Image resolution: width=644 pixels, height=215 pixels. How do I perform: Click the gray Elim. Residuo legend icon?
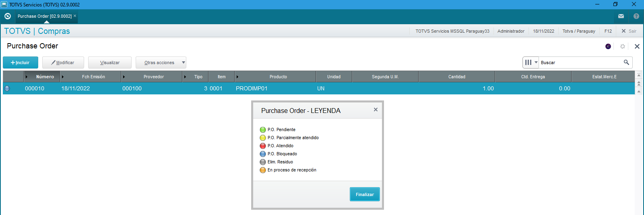[263, 162]
